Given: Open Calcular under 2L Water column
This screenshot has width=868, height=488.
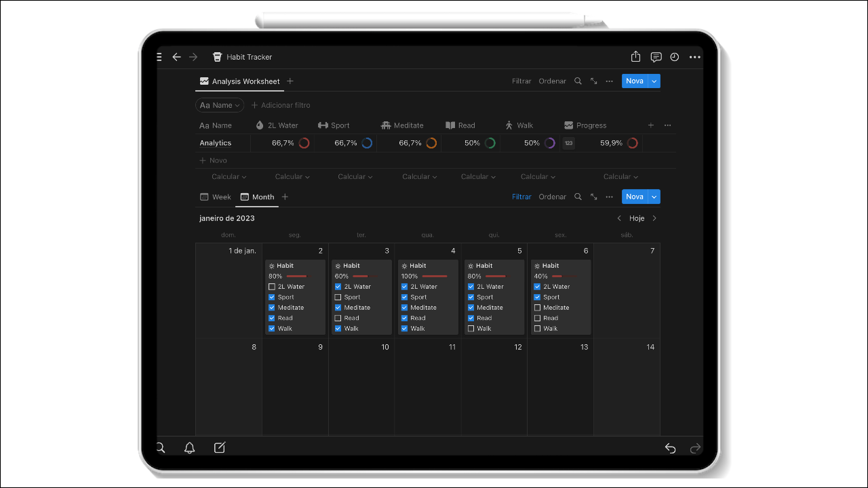Looking at the screenshot, I should 292,176.
